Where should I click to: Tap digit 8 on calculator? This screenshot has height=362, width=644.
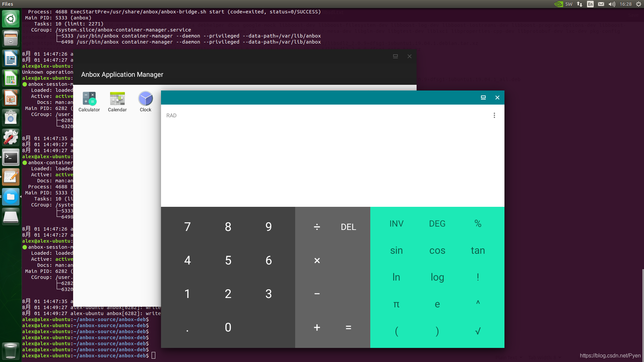click(x=228, y=227)
